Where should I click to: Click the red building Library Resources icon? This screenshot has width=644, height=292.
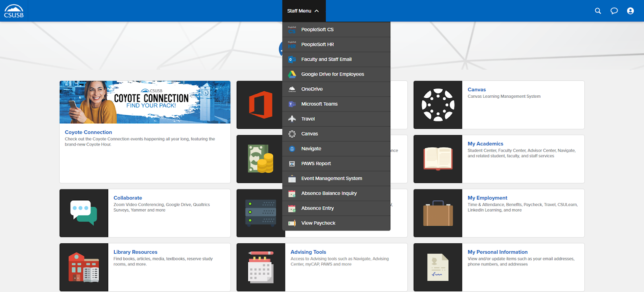84,267
